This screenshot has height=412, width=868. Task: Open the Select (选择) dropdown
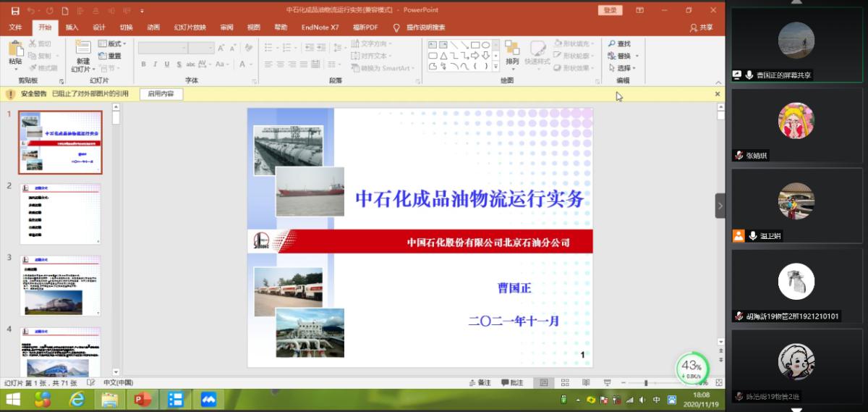[624, 68]
